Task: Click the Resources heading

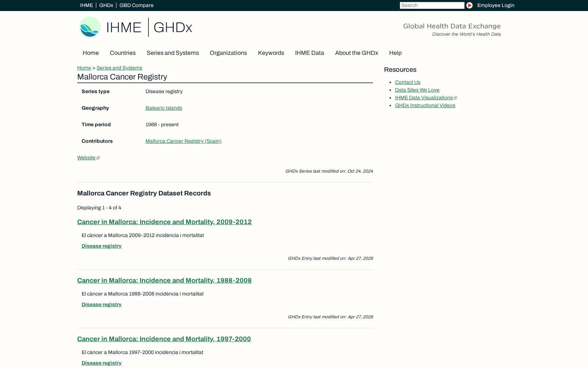Action: [x=400, y=70]
